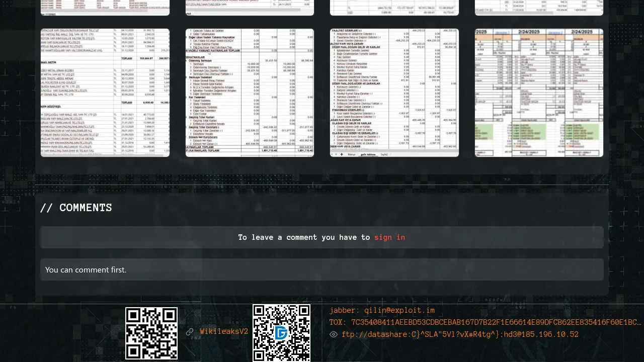Click the chain link icon beside WikileaksV2
644x362 pixels.
(x=190, y=332)
